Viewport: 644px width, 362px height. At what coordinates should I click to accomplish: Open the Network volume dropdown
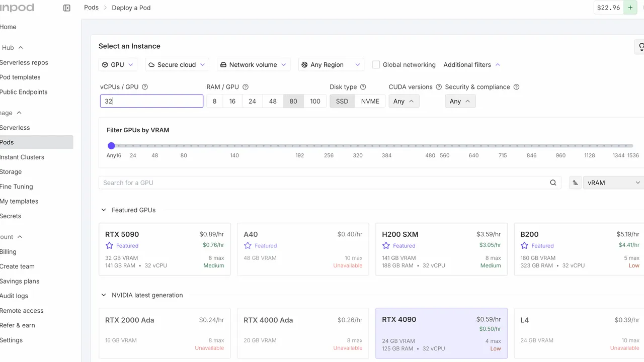[x=253, y=65]
